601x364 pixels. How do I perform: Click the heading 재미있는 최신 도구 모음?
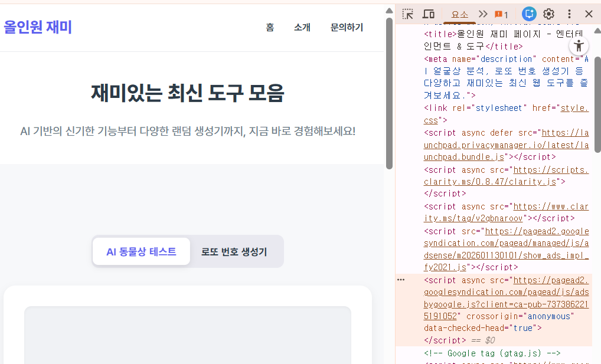tap(188, 93)
